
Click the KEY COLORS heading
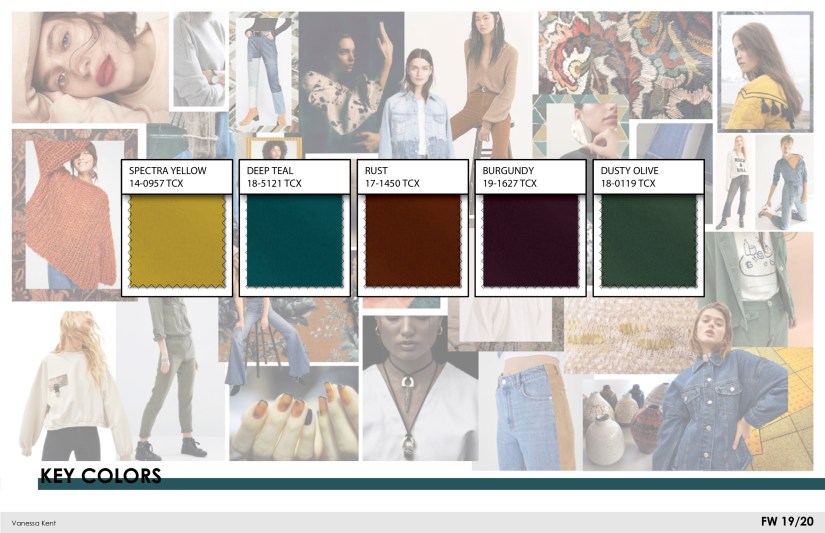[x=100, y=475]
